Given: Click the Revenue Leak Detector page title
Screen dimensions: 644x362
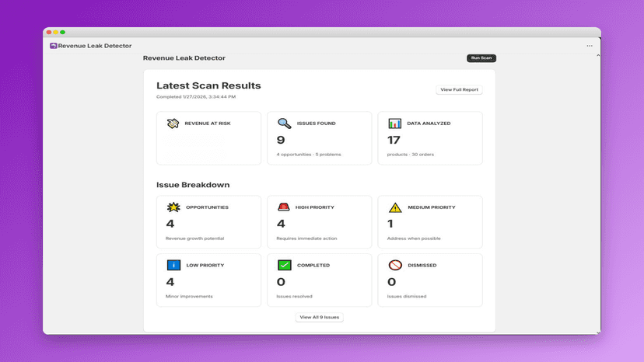Looking at the screenshot, I should pyautogui.click(x=184, y=57).
